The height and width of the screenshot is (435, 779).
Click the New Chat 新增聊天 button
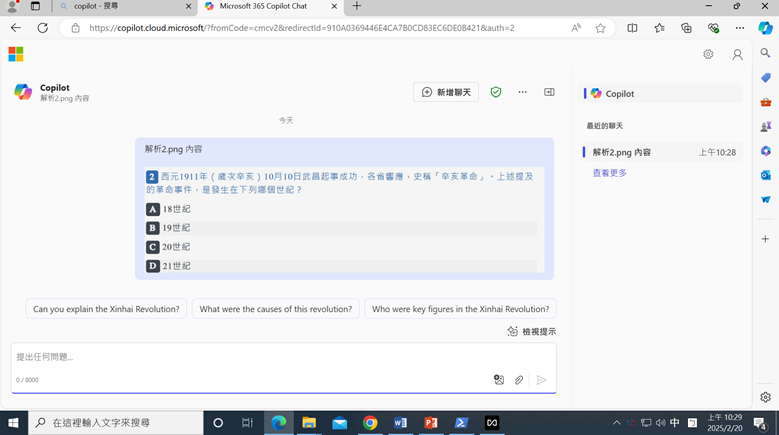pos(446,92)
